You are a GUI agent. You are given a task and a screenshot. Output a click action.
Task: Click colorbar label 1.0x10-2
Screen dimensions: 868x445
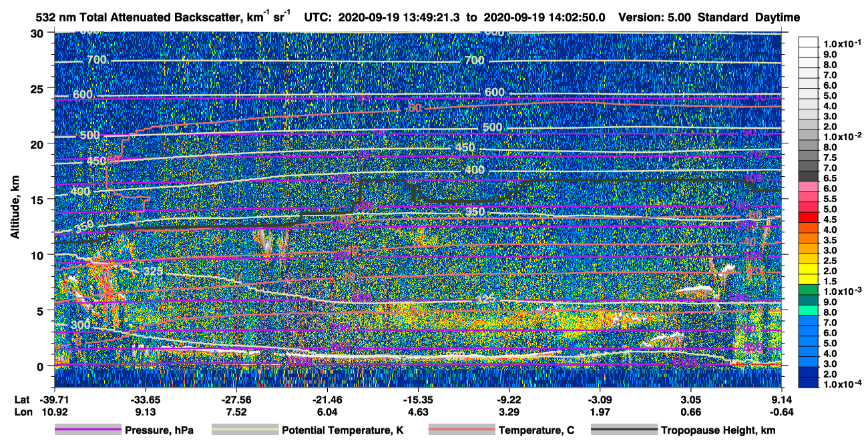pyautogui.click(x=842, y=135)
